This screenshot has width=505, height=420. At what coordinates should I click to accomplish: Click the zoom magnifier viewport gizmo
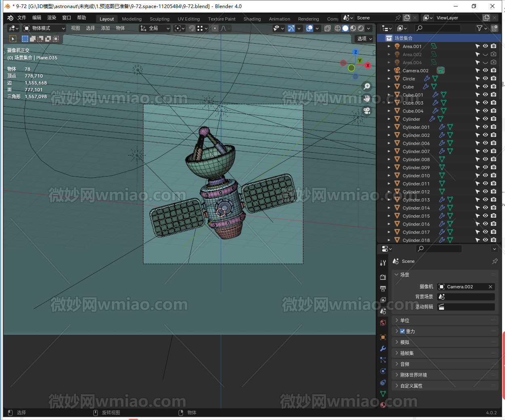pos(367,86)
